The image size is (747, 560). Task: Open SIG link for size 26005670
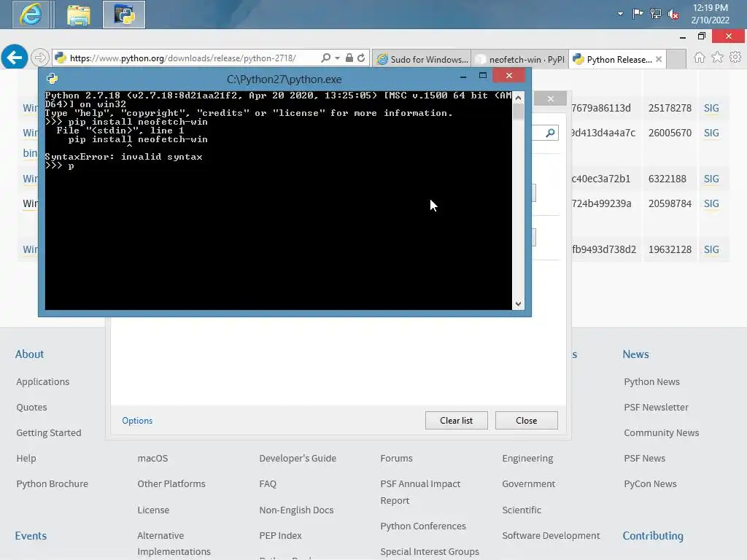pos(711,133)
